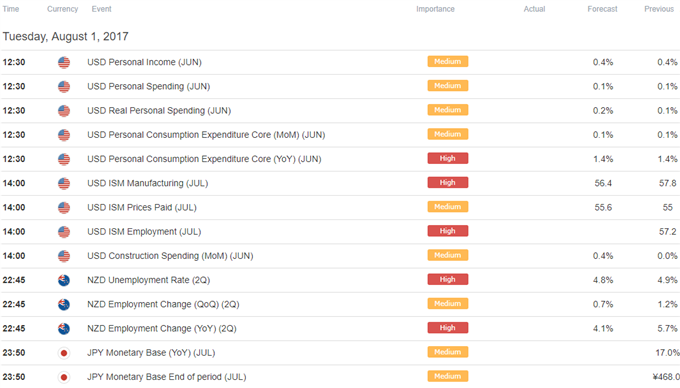The width and height of the screenshot is (680, 388).
Task: Click the NZ flag beside Employment Change (QoQ)
Action: pos(64,304)
